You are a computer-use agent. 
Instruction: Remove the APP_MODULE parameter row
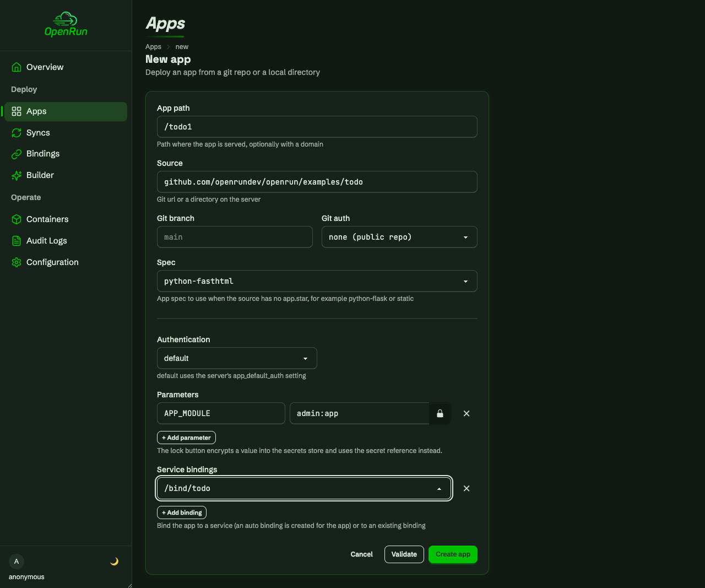pos(467,413)
